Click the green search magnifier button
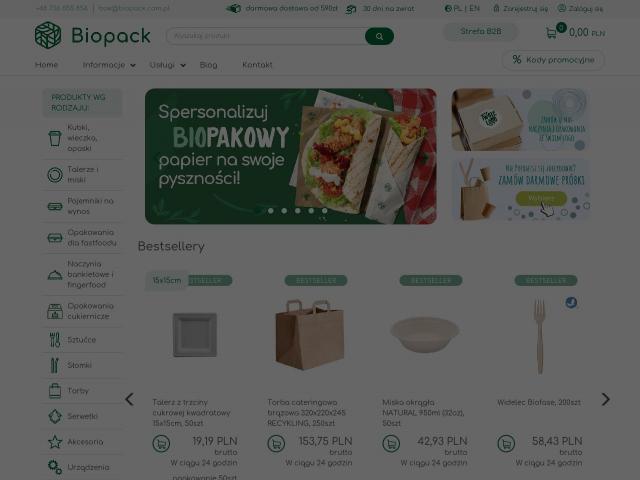This screenshot has width=640, height=480. [x=379, y=36]
